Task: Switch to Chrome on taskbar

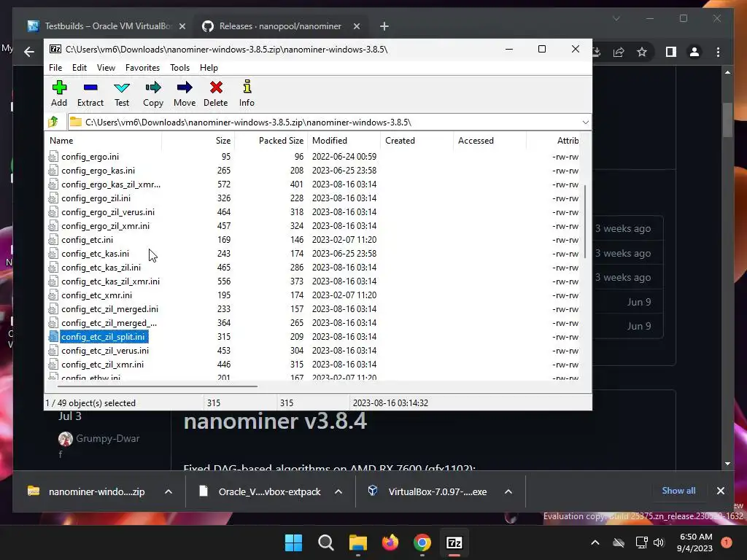Action: (422, 542)
